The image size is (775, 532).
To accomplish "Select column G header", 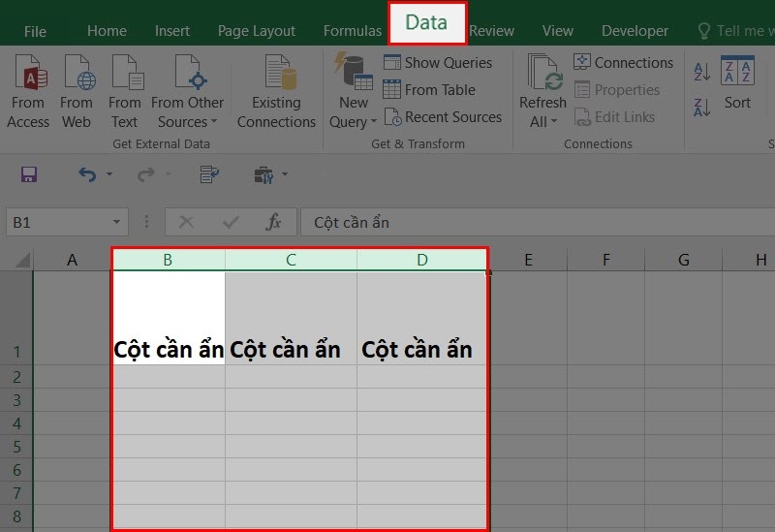I will point(684,260).
